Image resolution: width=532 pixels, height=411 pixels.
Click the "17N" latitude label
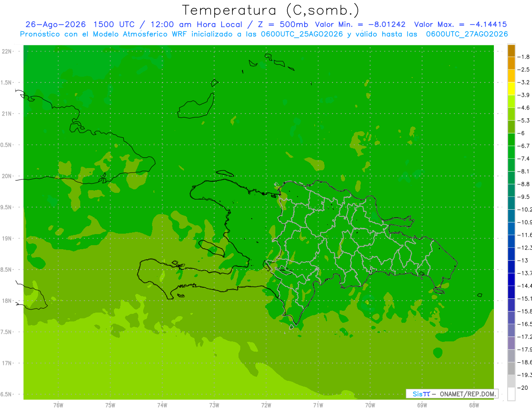(7, 364)
